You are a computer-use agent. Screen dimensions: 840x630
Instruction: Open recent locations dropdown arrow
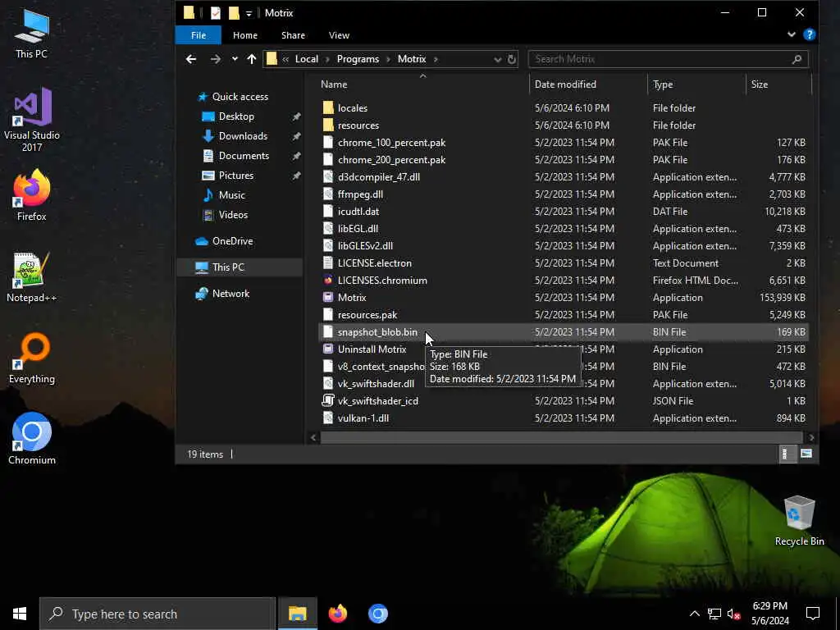tap(235, 59)
